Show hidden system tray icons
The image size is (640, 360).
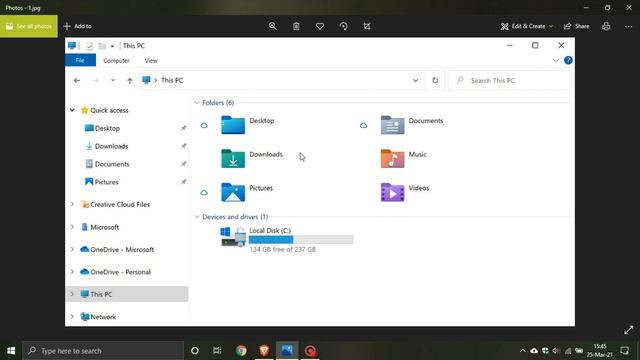click(x=522, y=351)
